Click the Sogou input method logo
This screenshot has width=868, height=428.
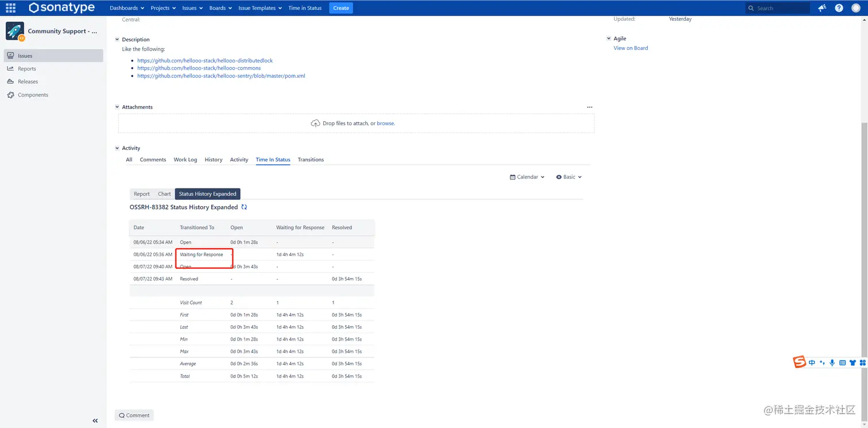coord(800,362)
